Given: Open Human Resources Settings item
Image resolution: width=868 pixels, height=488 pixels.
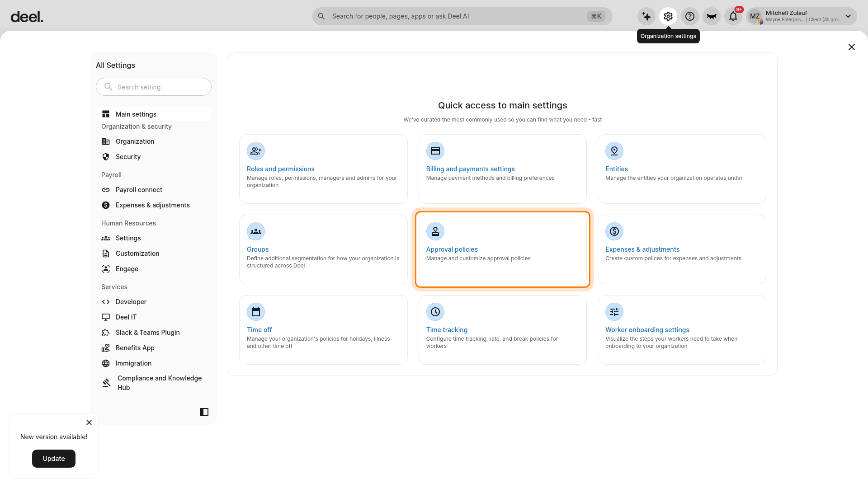Looking at the screenshot, I should click(x=154, y=238).
